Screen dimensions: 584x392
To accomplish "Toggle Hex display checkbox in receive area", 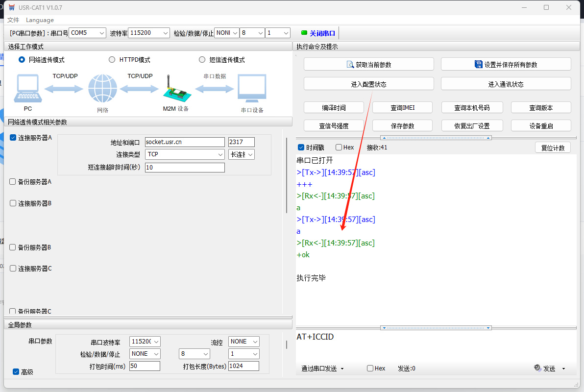I will (339, 147).
